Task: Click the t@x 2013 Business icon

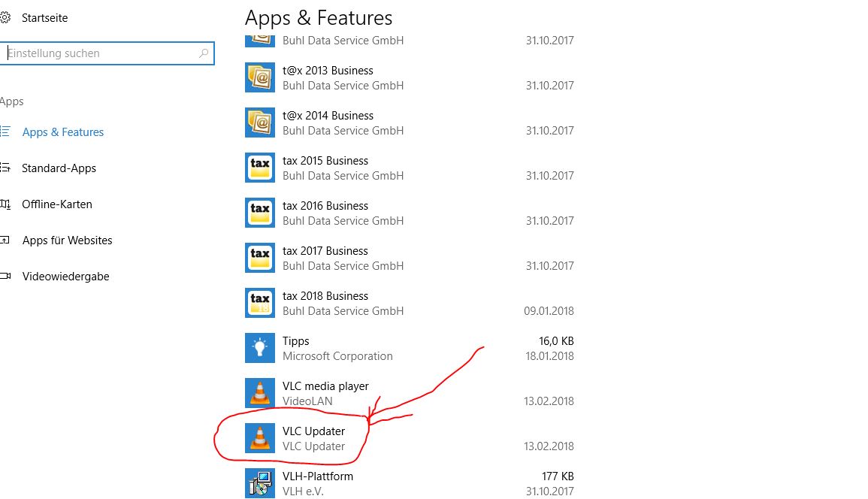Action: pos(259,77)
